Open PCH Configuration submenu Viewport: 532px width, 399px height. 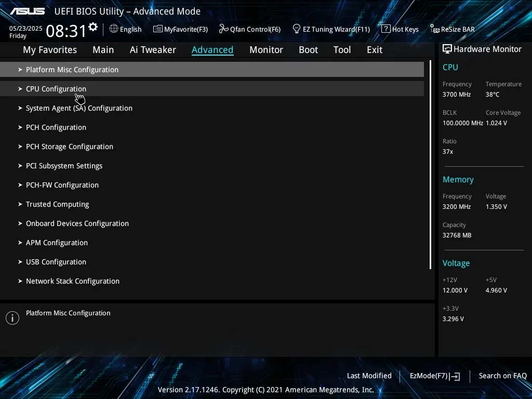(x=212, y=127)
